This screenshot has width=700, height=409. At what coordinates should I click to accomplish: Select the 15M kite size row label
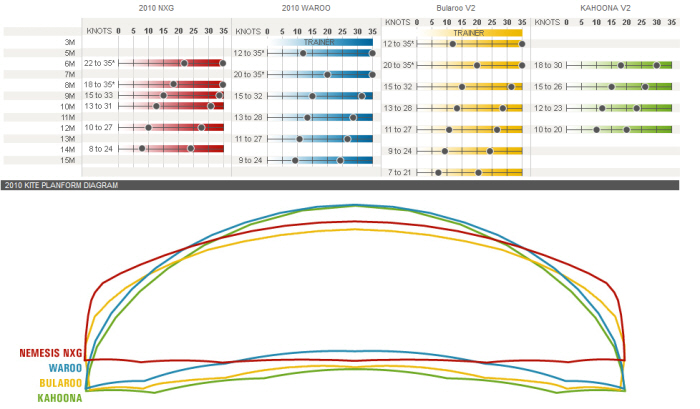pyautogui.click(x=68, y=160)
